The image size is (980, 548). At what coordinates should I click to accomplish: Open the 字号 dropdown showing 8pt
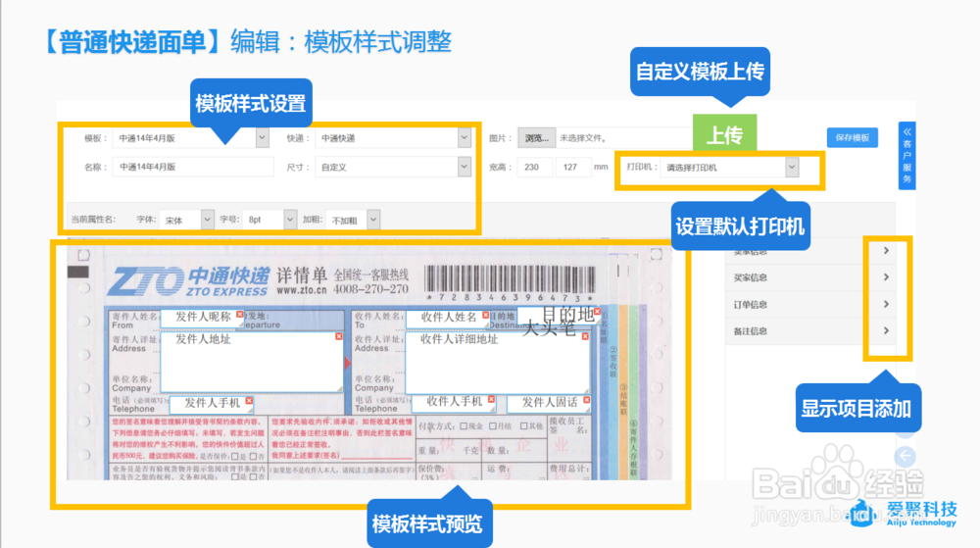coord(269,220)
